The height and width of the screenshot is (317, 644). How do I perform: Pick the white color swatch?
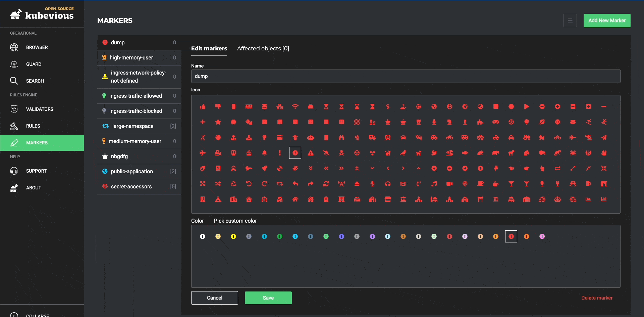tap(203, 236)
